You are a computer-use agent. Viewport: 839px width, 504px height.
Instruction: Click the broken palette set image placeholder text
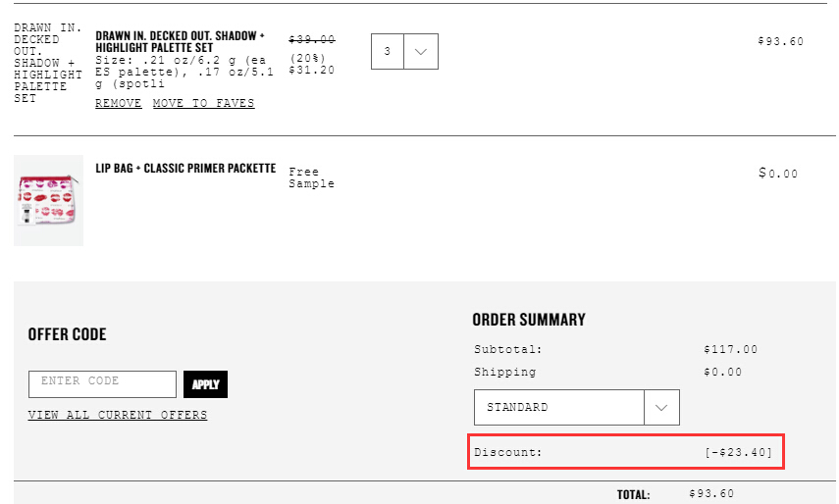pyautogui.click(x=48, y=63)
